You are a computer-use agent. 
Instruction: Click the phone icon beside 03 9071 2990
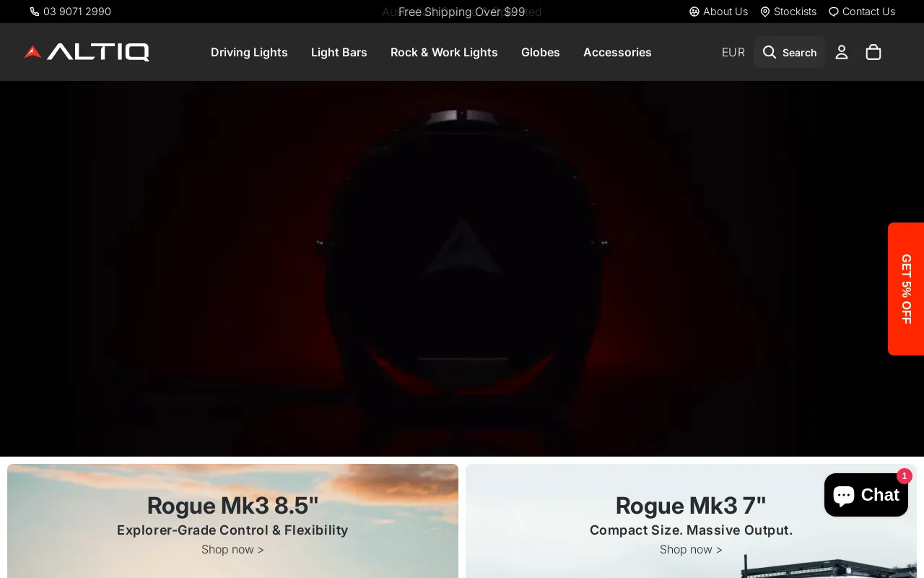(x=35, y=12)
